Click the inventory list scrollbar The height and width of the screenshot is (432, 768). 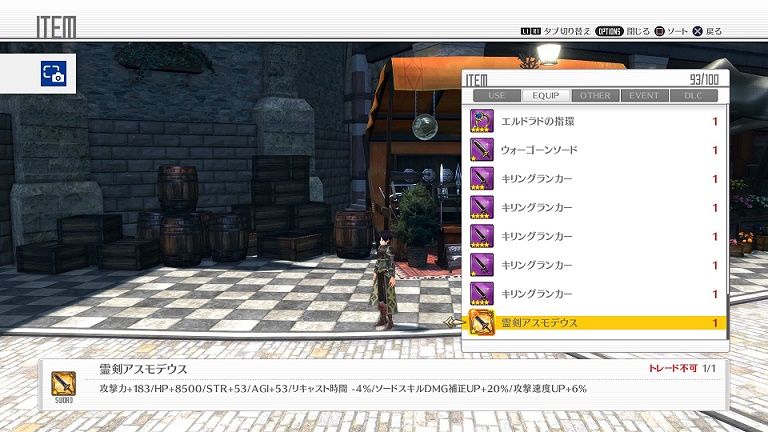click(x=728, y=199)
